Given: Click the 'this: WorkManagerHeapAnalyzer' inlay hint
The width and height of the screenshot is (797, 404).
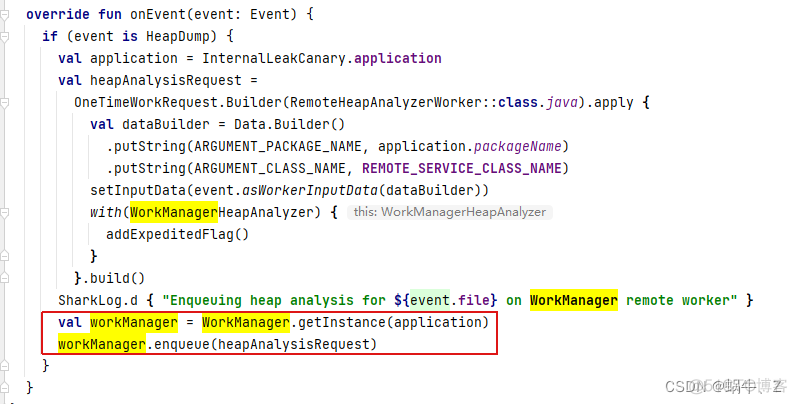Looking at the screenshot, I should (450, 212).
